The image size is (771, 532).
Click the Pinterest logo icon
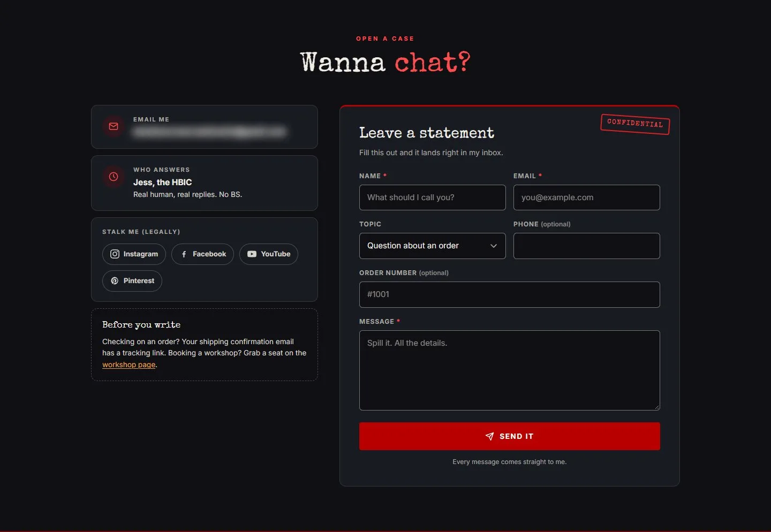pos(115,281)
